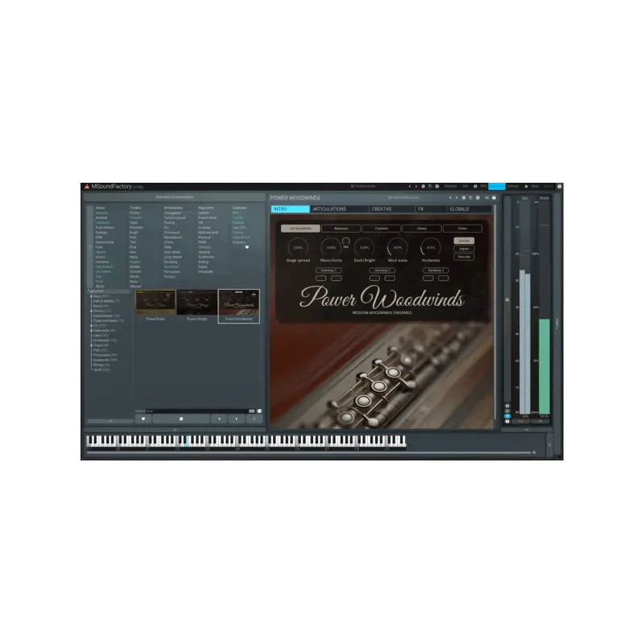Open help icon in Power Woodwinds header
This screenshot has width=644, height=644.
494,198
